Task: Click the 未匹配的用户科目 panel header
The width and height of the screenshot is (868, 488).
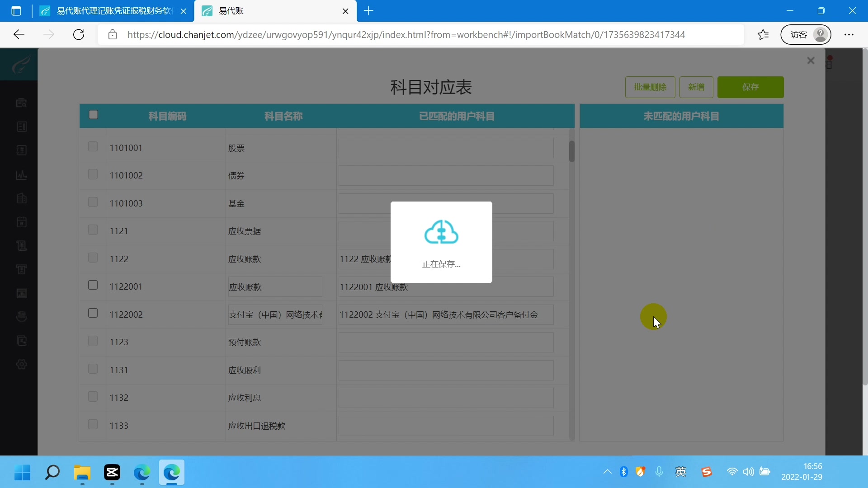Action: pyautogui.click(x=681, y=116)
